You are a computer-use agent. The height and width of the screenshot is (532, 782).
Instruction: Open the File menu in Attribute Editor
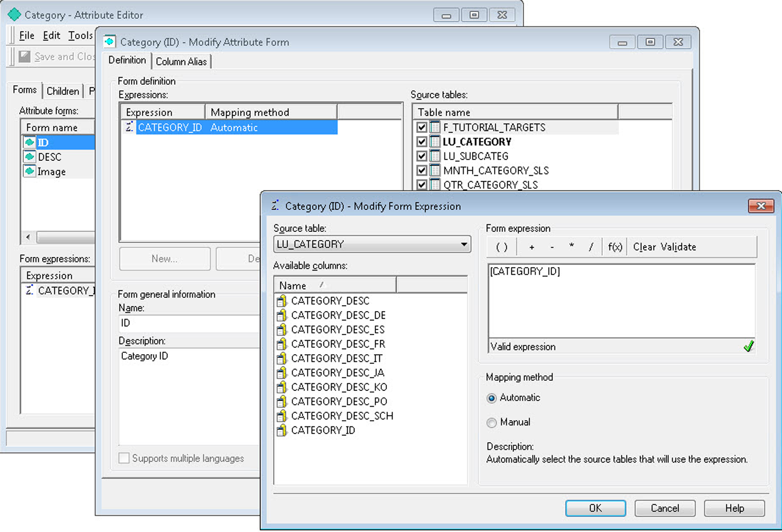tap(26, 36)
